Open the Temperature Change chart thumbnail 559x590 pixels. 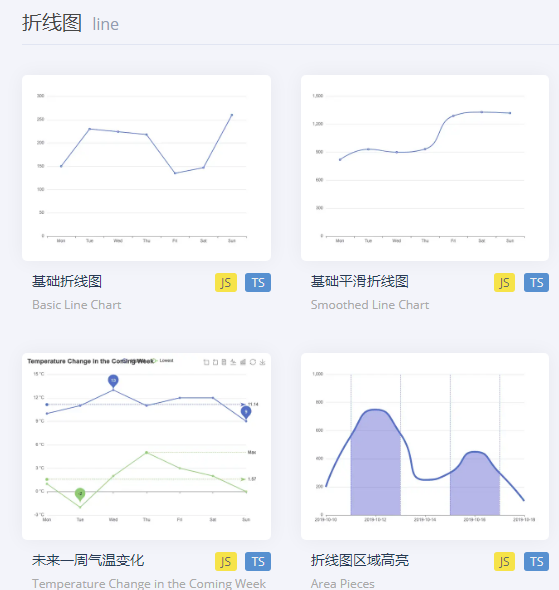pos(146,446)
